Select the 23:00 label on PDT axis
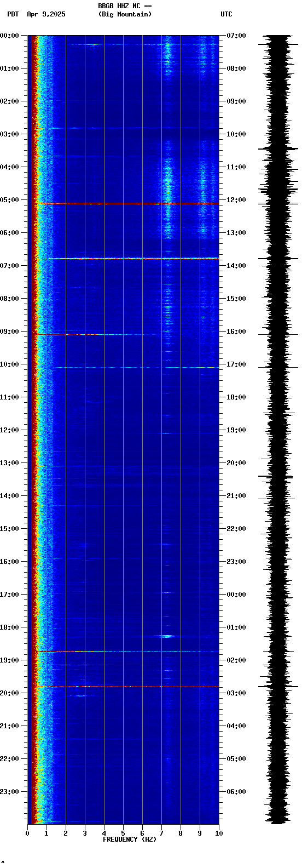This screenshot has width=302, height=868. coord(9,792)
